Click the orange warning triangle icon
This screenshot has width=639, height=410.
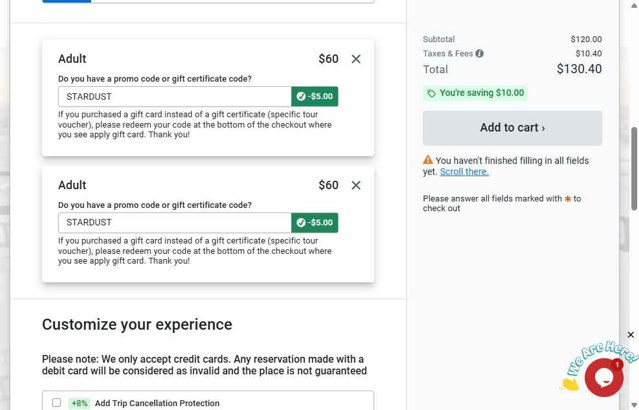click(x=427, y=160)
